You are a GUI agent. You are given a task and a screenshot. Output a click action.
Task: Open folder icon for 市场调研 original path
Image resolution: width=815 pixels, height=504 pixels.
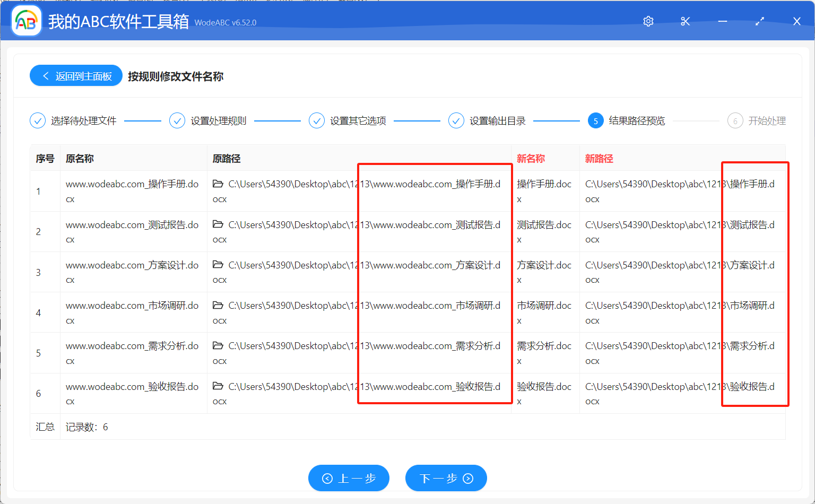(x=218, y=306)
